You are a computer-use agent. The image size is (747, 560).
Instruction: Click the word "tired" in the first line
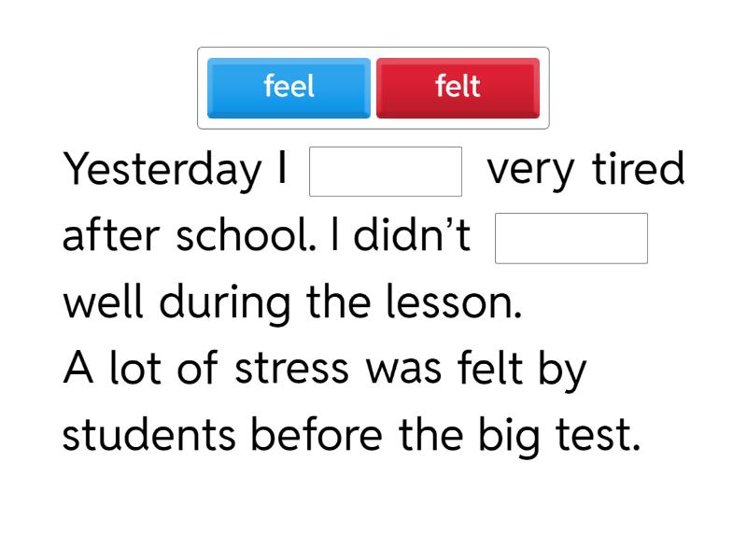click(x=639, y=169)
